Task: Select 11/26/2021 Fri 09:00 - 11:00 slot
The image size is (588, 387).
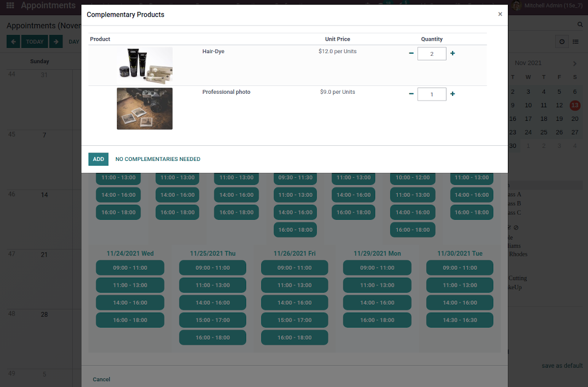Action: point(295,268)
